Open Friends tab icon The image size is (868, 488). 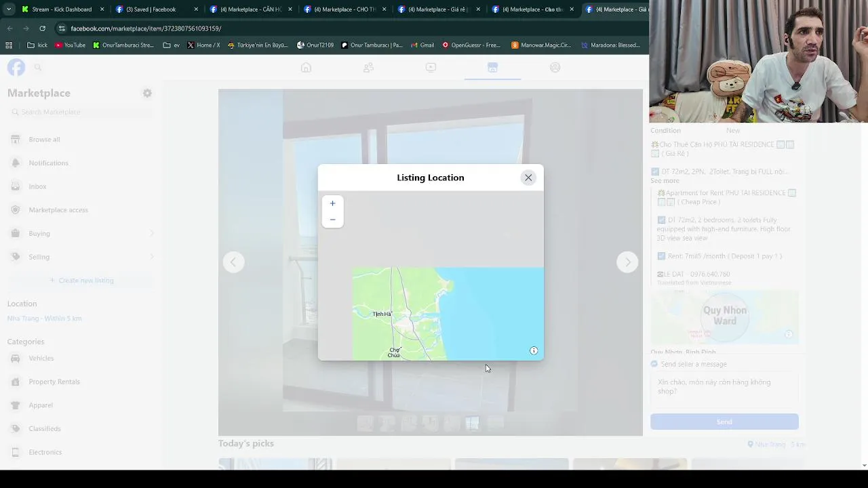(x=368, y=67)
